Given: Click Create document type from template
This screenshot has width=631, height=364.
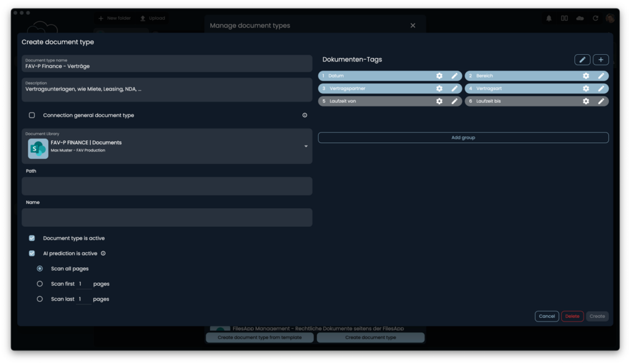Looking at the screenshot, I should pos(259,338).
